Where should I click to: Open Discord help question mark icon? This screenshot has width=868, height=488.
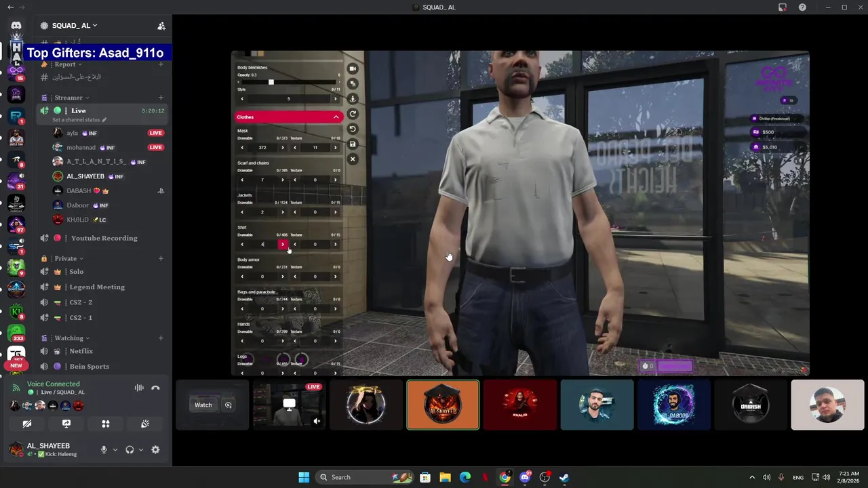coord(803,7)
